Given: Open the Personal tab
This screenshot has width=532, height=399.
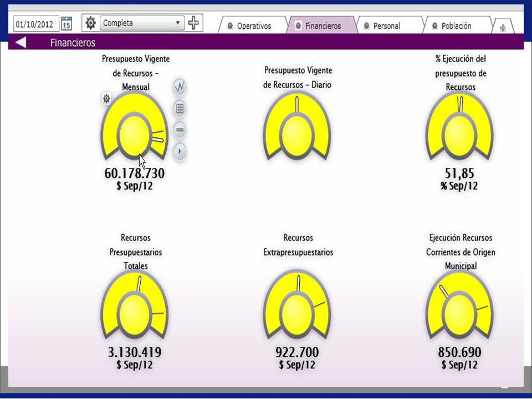Looking at the screenshot, I should [390, 25].
